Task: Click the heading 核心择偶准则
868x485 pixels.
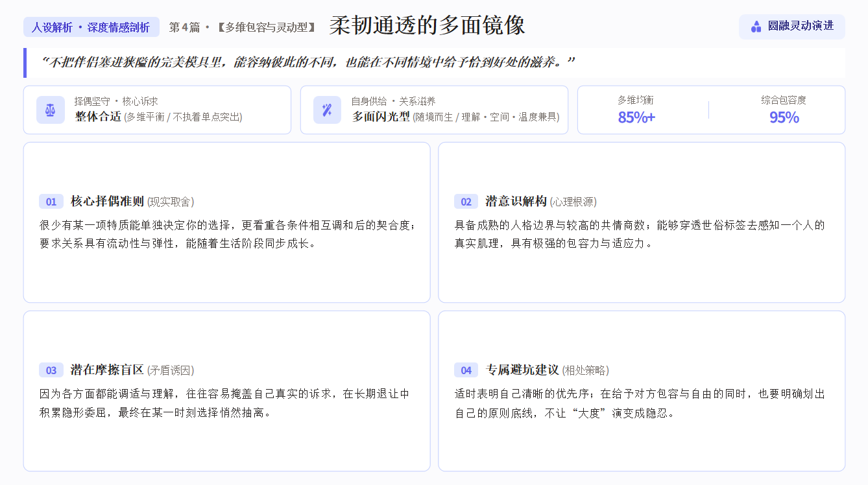Action: click(x=107, y=201)
